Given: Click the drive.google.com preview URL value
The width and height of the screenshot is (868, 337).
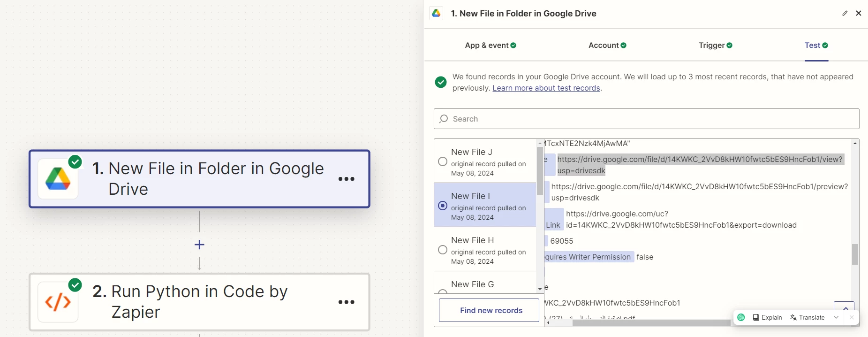Looking at the screenshot, I should click(x=700, y=192).
